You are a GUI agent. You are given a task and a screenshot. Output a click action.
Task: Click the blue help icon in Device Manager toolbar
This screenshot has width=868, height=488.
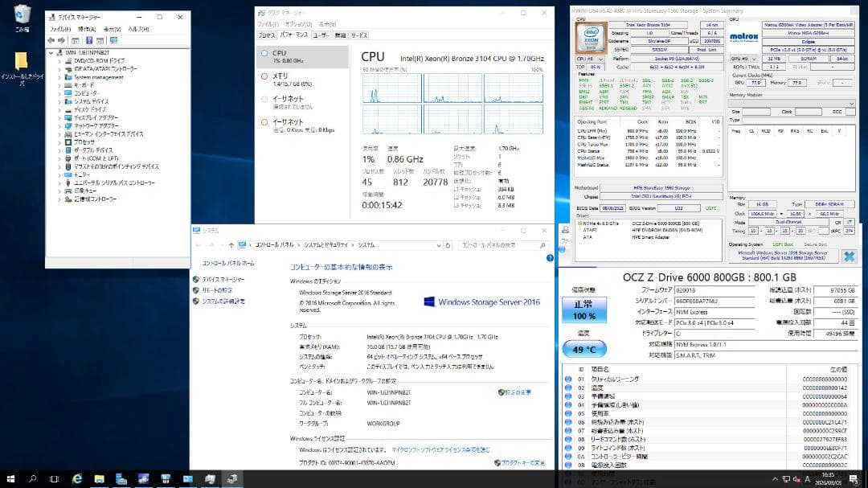[88, 40]
